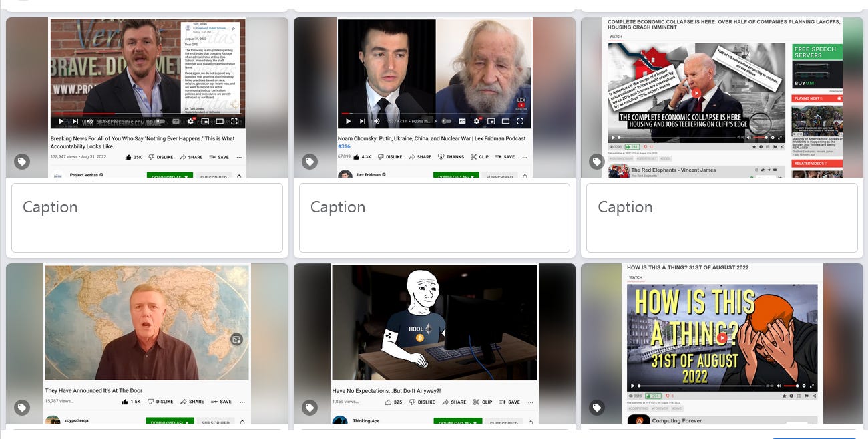Toggle Playing Next switch in Red Elephants sidebar
The image size is (868, 439).
click(x=839, y=98)
